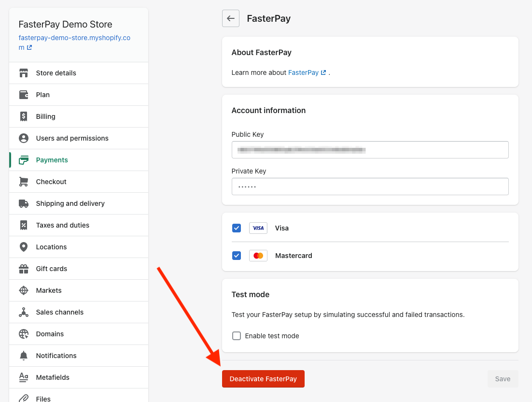This screenshot has width=532, height=402.
Task: Uncheck the Mastercard checkbox
Action: pos(237,256)
